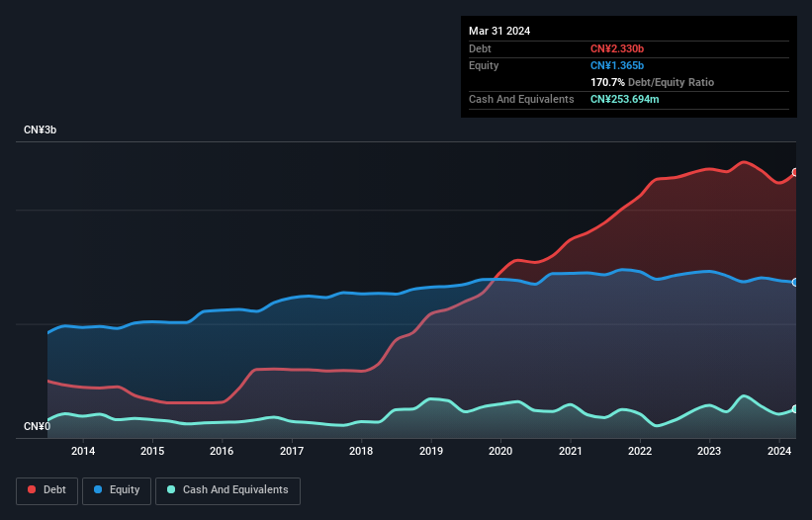Click the CN¥3b y-axis label

click(x=40, y=130)
